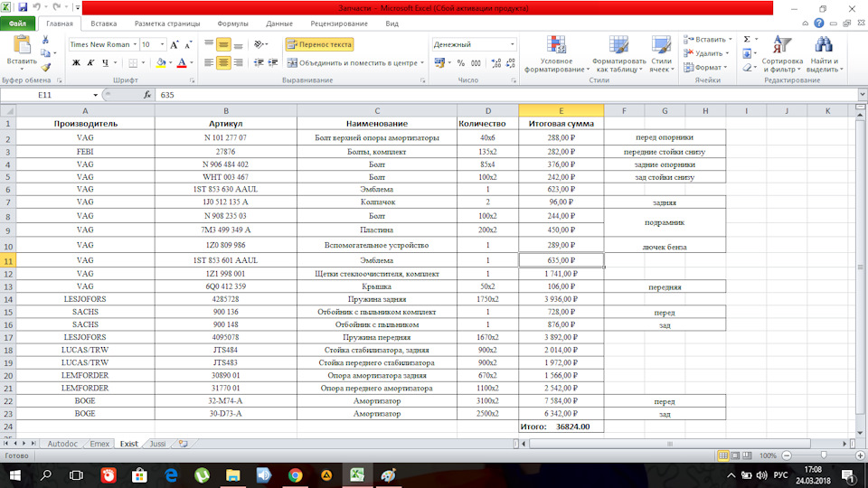The width and height of the screenshot is (868, 488).
Task: Click Найти и выделить binoculars button
Action: (x=825, y=53)
